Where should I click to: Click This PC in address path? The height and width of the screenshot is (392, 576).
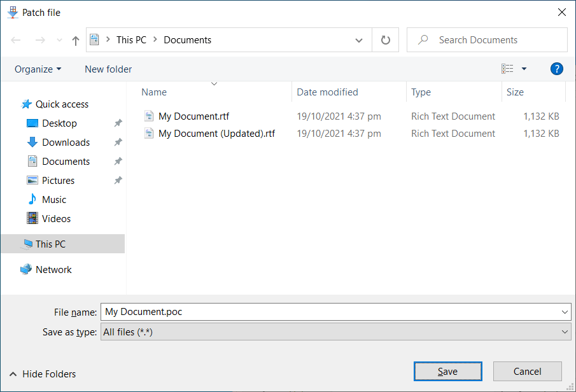[x=131, y=39]
